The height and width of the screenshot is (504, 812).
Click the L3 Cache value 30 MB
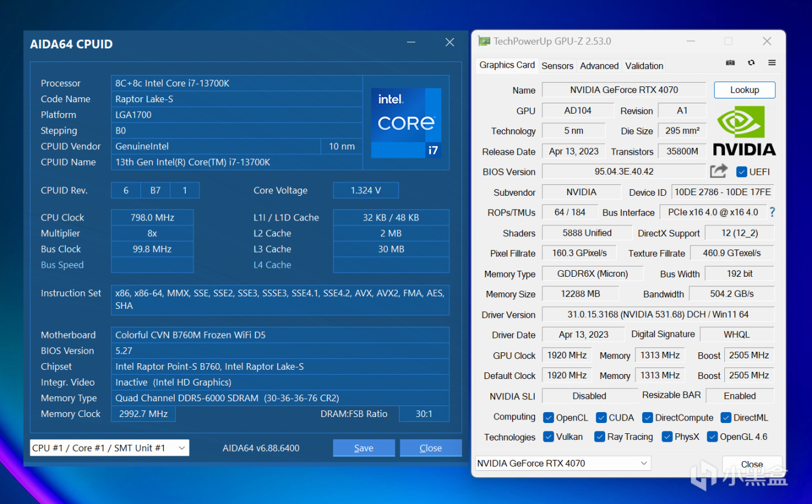(391, 249)
